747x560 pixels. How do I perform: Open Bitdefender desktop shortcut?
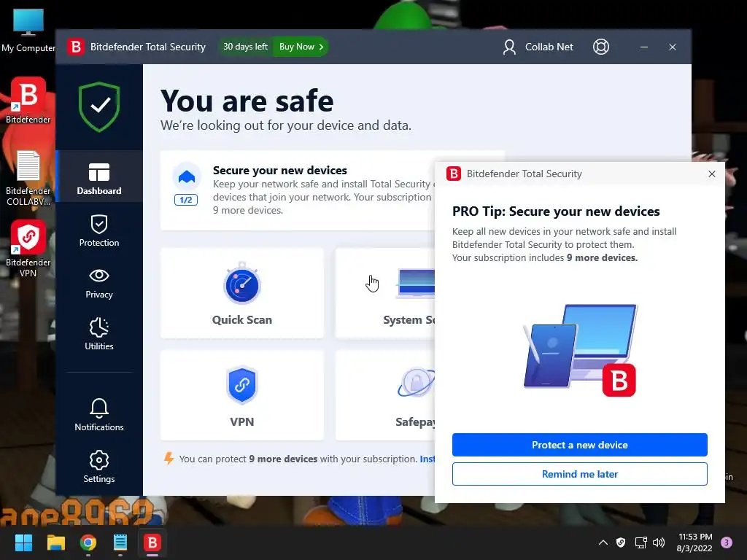[28, 101]
